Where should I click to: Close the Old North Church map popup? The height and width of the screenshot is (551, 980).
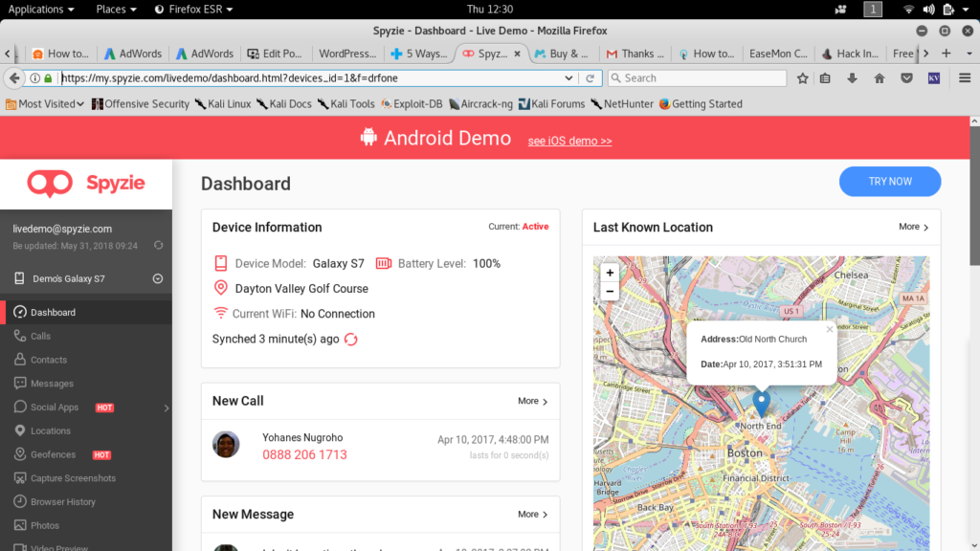[830, 329]
